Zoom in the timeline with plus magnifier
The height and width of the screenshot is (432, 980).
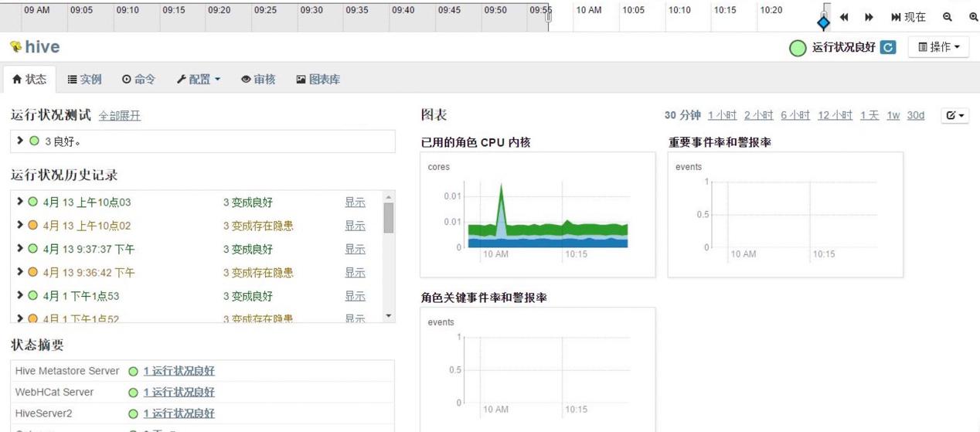(x=973, y=17)
